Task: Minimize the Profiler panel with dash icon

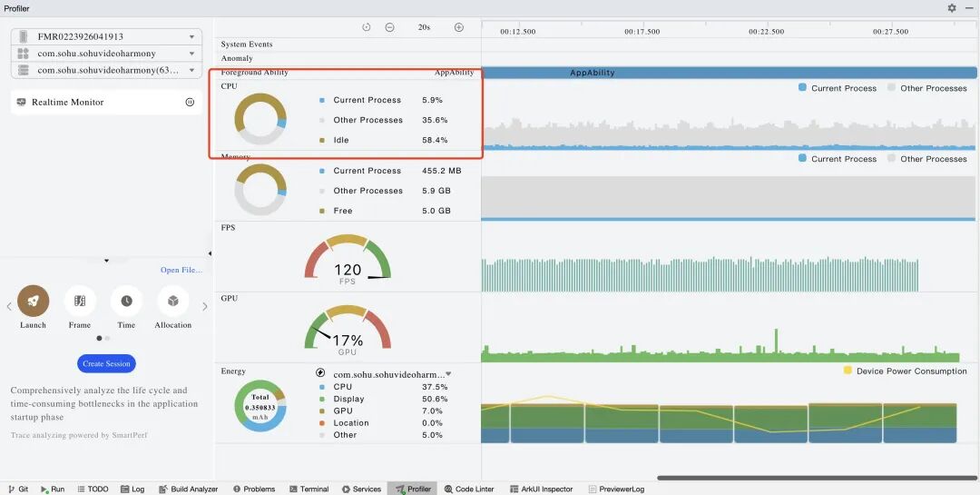Action: point(969,8)
